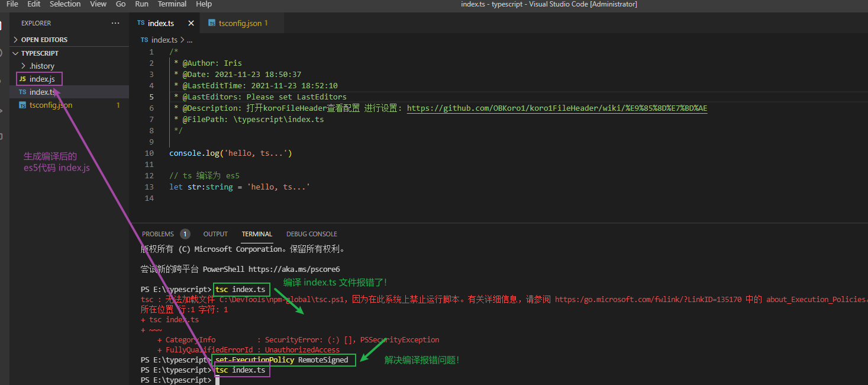Image resolution: width=868 pixels, height=385 pixels.
Task: Show the DEBUG CONSOLE panel tab
Action: (312, 234)
